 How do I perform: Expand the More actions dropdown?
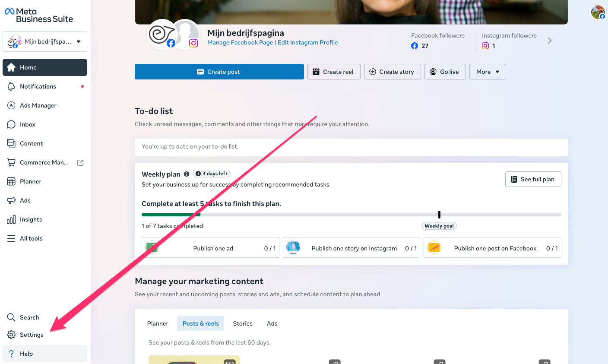pyautogui.click(x=488, y=72)
